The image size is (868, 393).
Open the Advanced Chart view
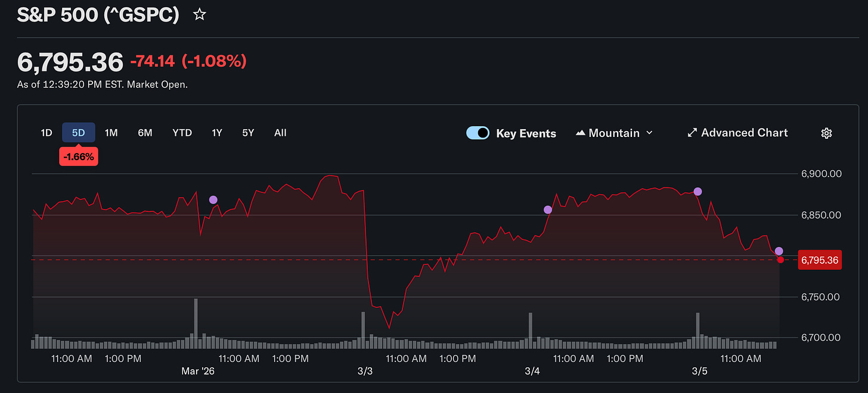[737, 133]
